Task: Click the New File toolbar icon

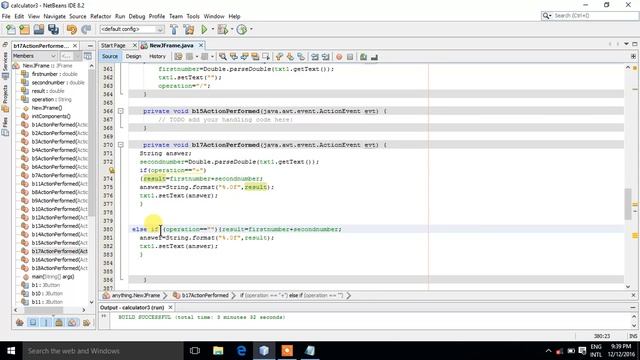Action: [x=11, y=29]
